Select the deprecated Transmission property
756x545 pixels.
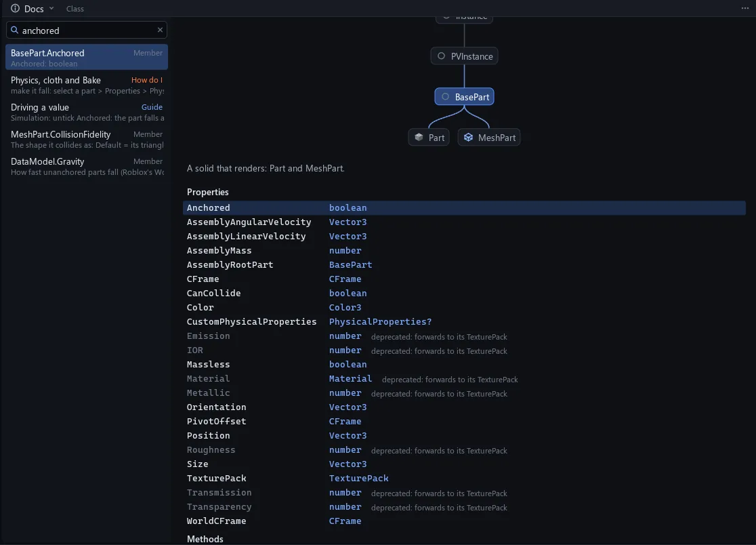(x=219, y=492)
